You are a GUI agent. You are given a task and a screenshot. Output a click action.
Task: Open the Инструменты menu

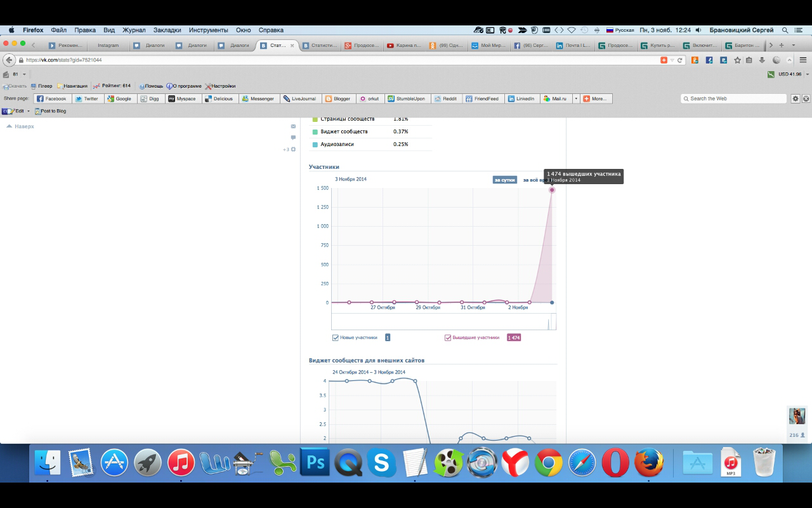click(x=208, y=30)
